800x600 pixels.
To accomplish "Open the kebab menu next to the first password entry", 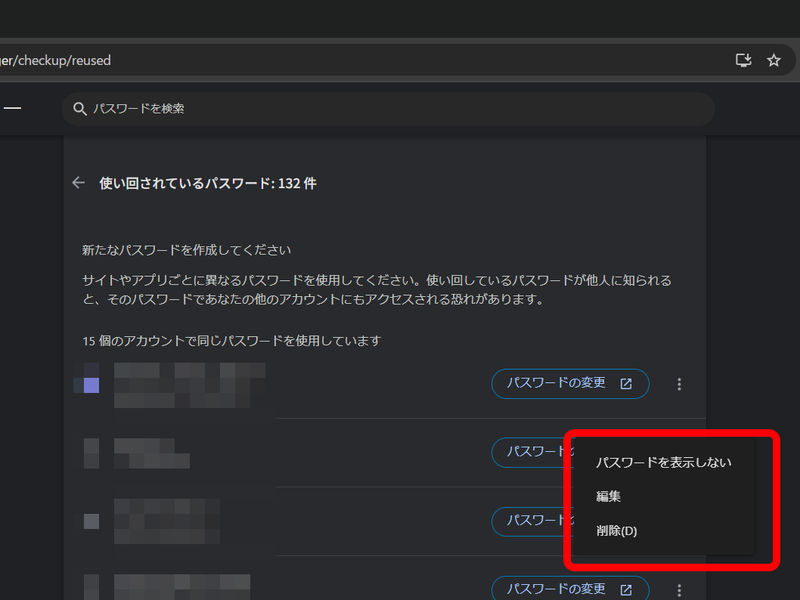I will pos(679,383).
